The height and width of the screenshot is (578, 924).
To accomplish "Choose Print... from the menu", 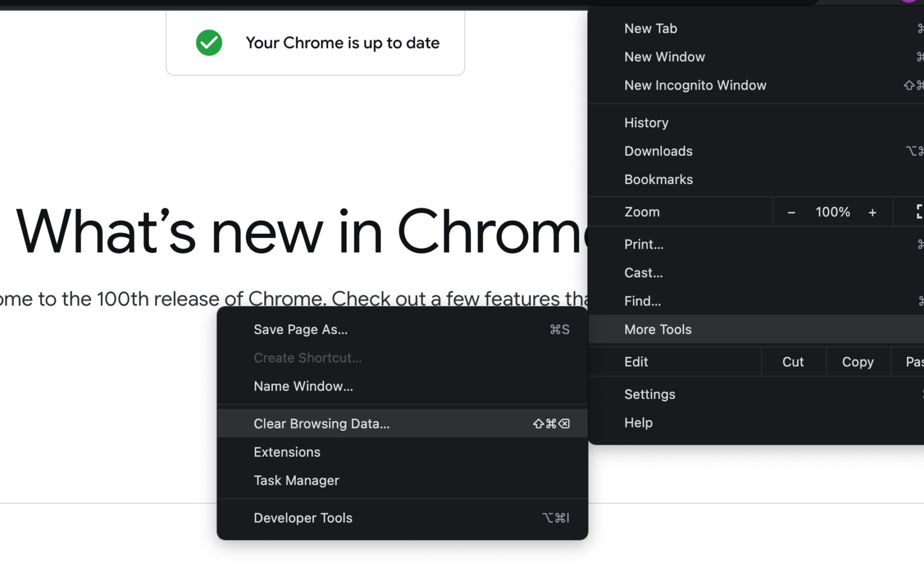I will click(756, 244).
